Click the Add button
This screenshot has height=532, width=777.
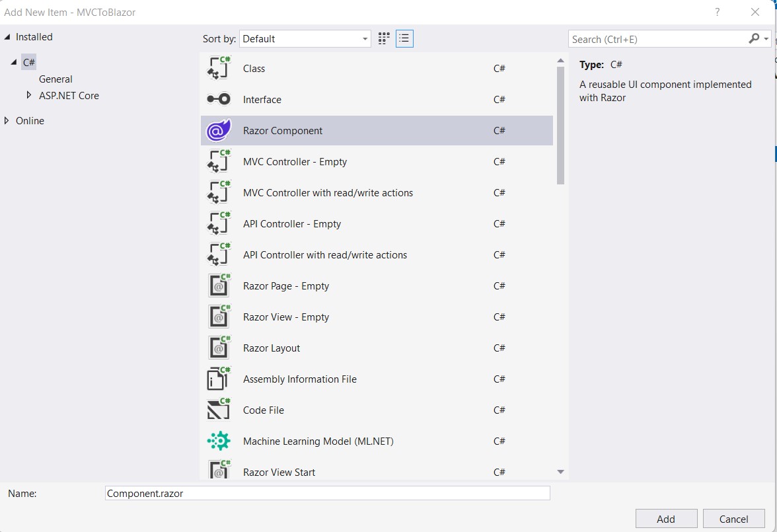click(666, 518)
